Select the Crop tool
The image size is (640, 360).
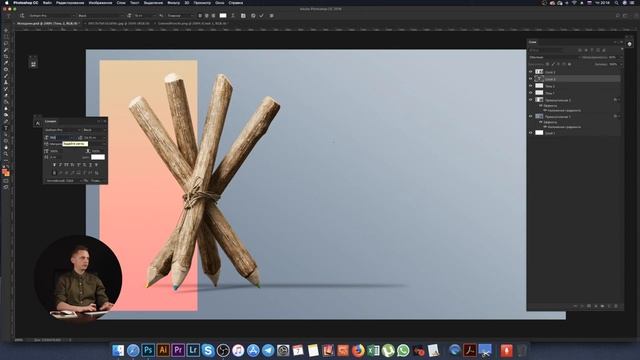(x=6, y=56)
